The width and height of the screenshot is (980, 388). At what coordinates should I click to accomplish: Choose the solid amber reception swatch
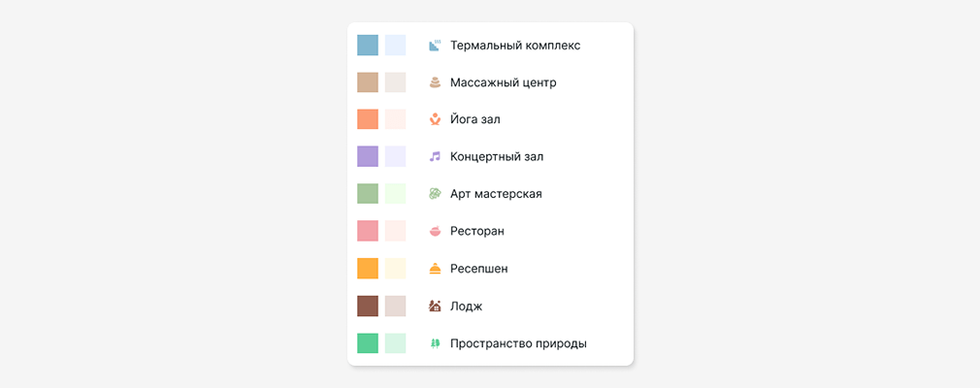tap(368, 269)
